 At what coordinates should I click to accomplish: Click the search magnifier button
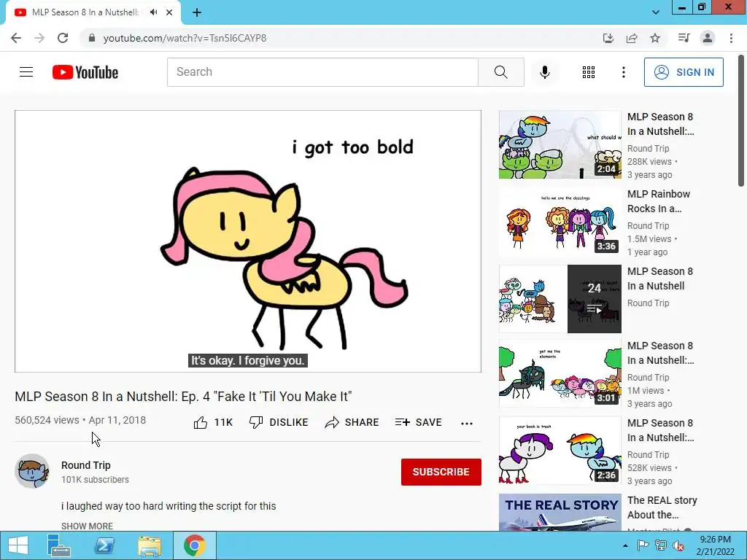point(500,72)
